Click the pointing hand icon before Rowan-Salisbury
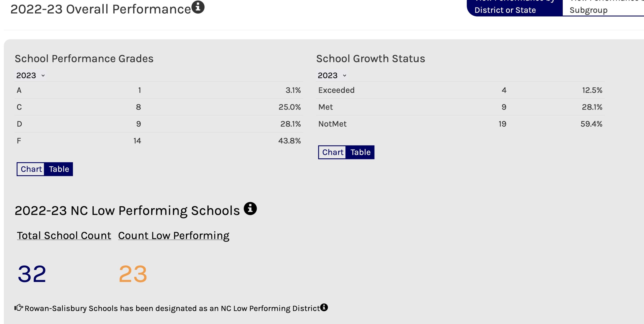The height and width of the screenshot is (324, 644). 19,308
